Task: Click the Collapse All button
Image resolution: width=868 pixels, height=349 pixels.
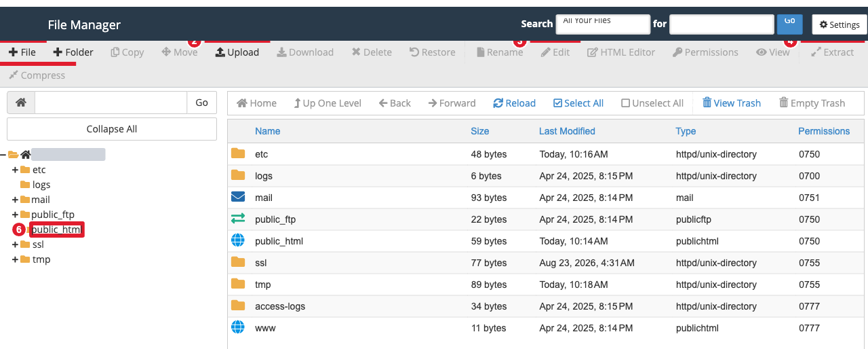Action: (x=112, y=129)
